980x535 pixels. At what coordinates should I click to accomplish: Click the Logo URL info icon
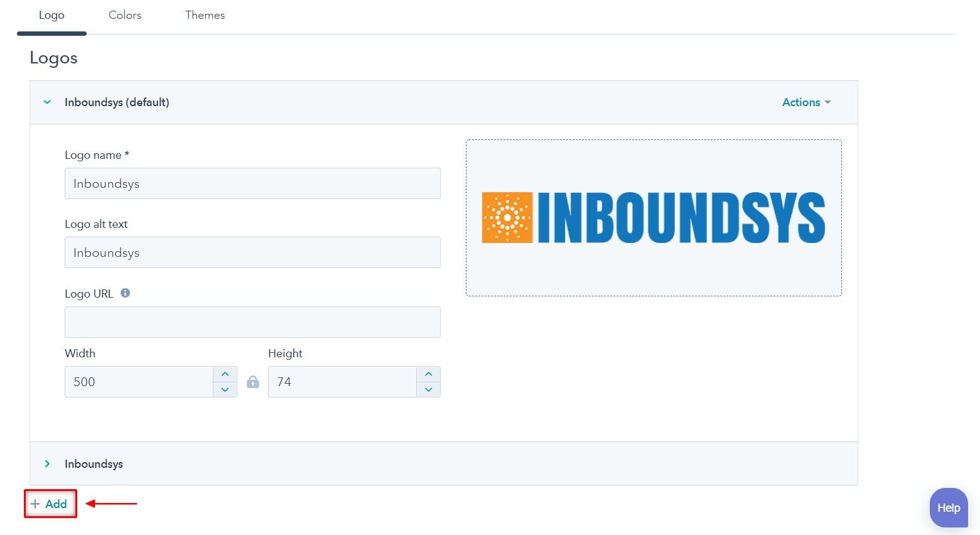(126, 293)
